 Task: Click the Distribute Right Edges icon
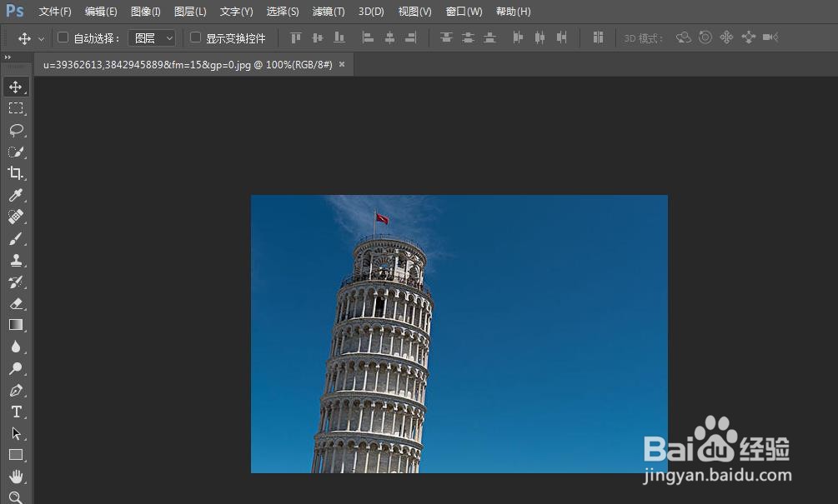click(561, 37)
